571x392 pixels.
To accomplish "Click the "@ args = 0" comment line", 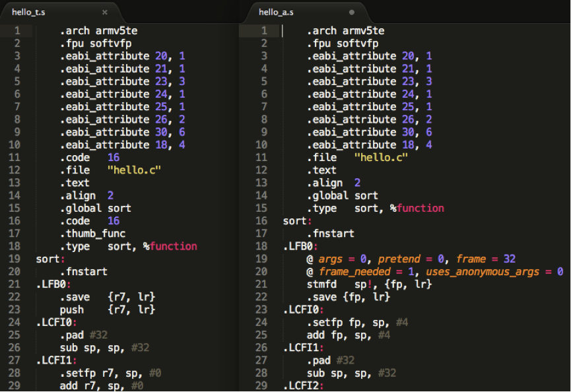I will coord(411,259).
